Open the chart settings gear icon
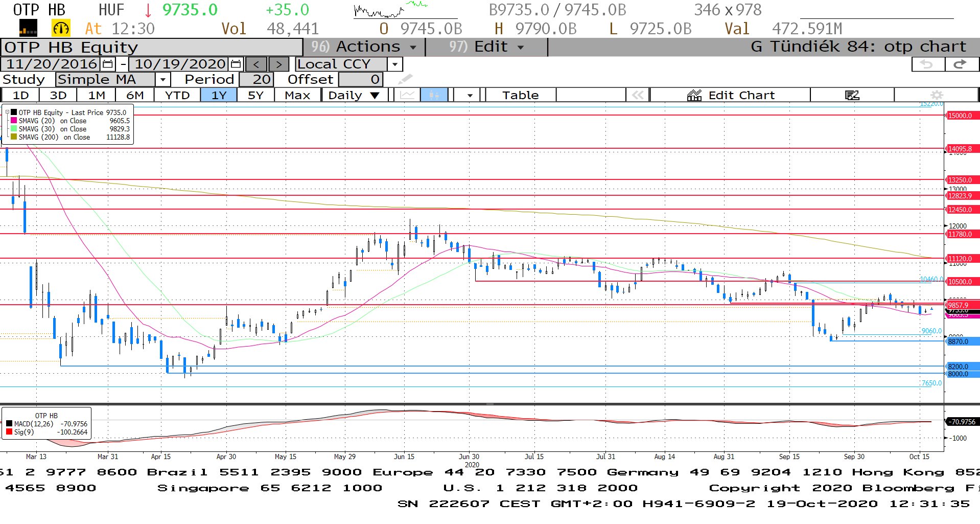 point(937,95)
